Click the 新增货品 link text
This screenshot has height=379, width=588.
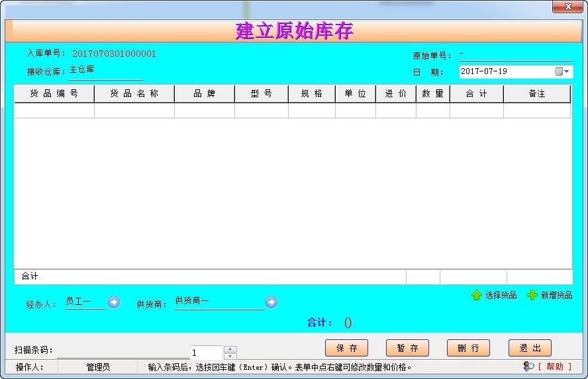point(556,295)
